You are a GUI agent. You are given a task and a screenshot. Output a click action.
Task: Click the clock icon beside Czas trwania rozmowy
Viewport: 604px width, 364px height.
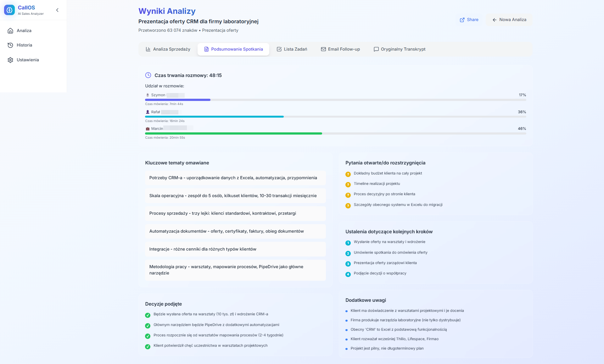click(148, 75)
